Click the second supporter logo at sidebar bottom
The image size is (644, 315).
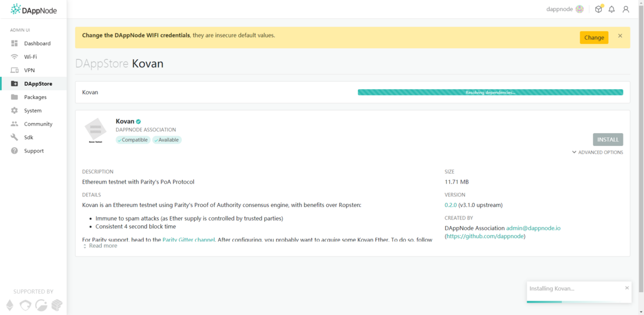tap(25, 304)
